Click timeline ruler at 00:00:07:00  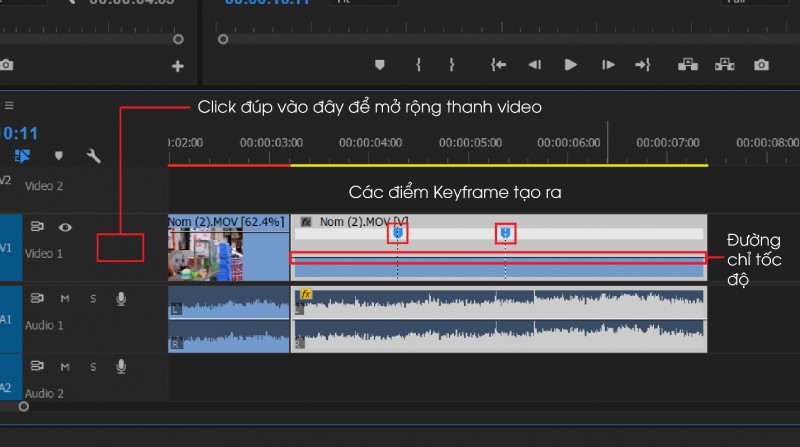click(x=667, y=143)
